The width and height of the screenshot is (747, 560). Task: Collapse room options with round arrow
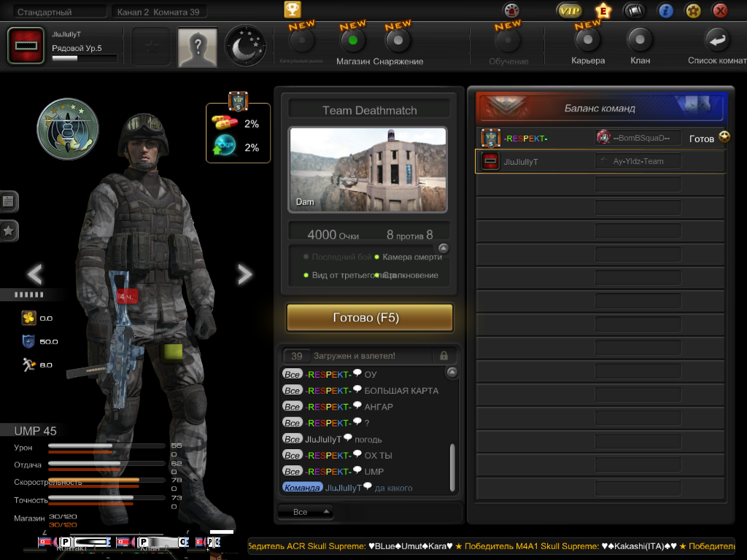443,248
